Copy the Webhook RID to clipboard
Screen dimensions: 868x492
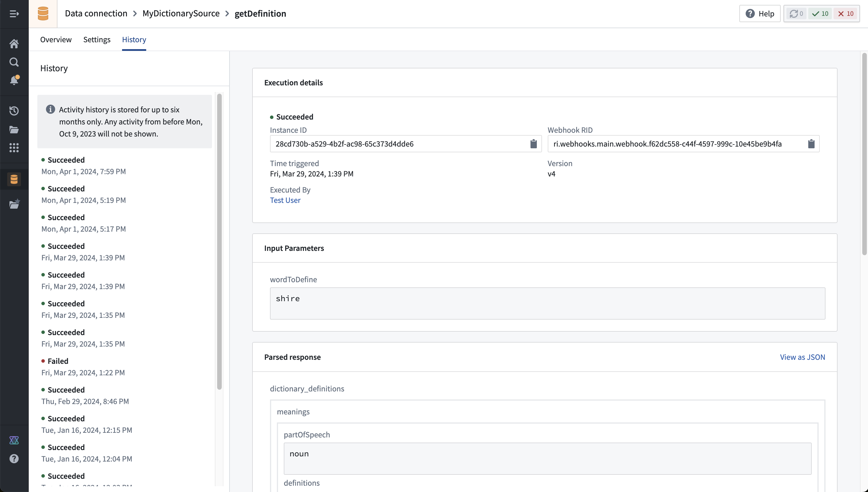[811, 144]
